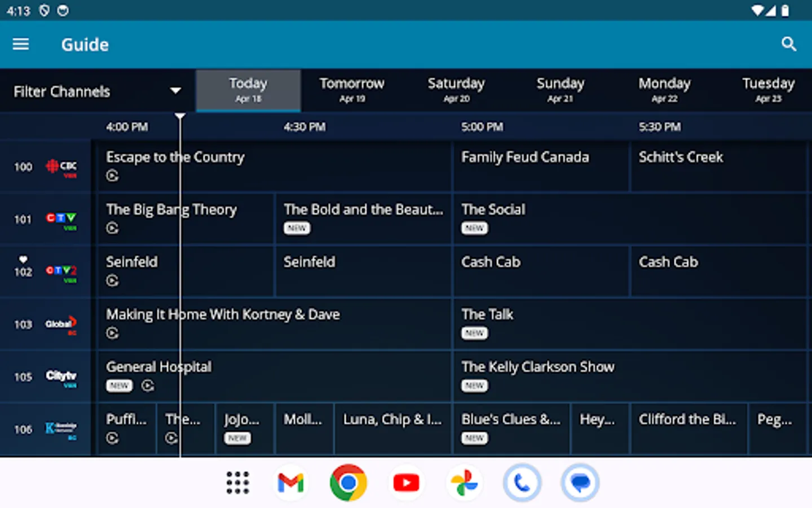
Task: Click the current time marker triangle
Action: (180, 116)
